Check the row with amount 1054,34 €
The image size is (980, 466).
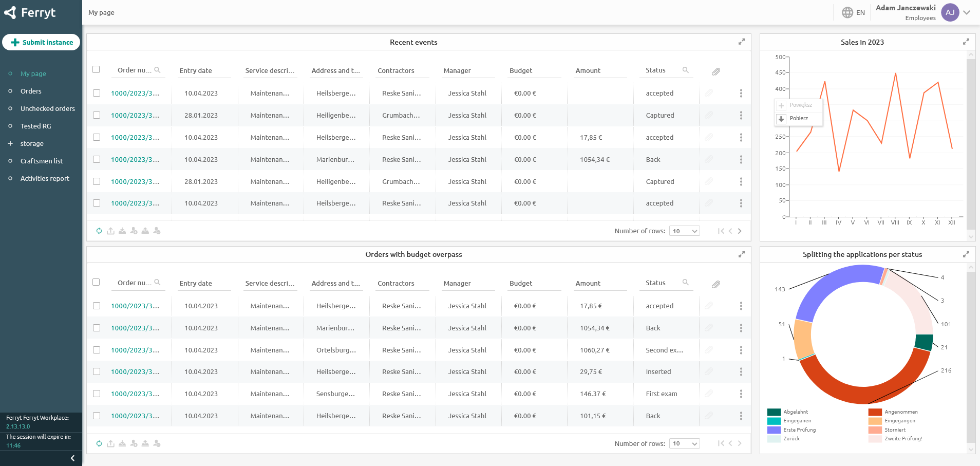click(x=96, y=159)
